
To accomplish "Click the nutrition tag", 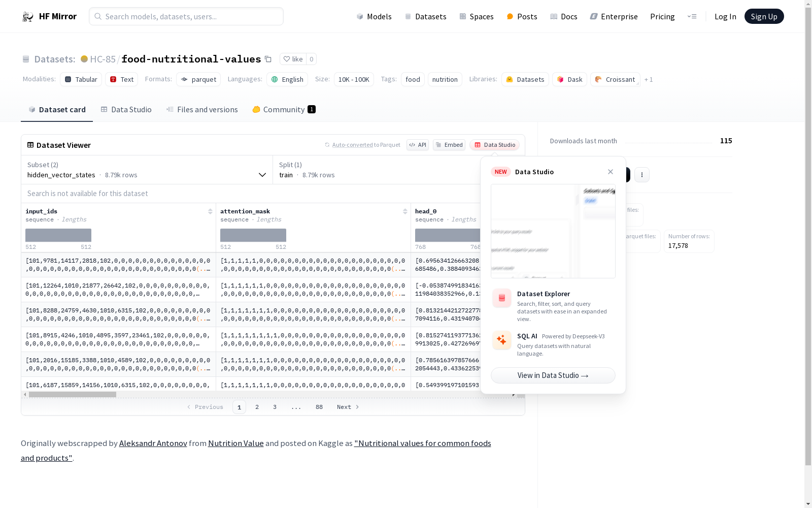I will [445, 79].
